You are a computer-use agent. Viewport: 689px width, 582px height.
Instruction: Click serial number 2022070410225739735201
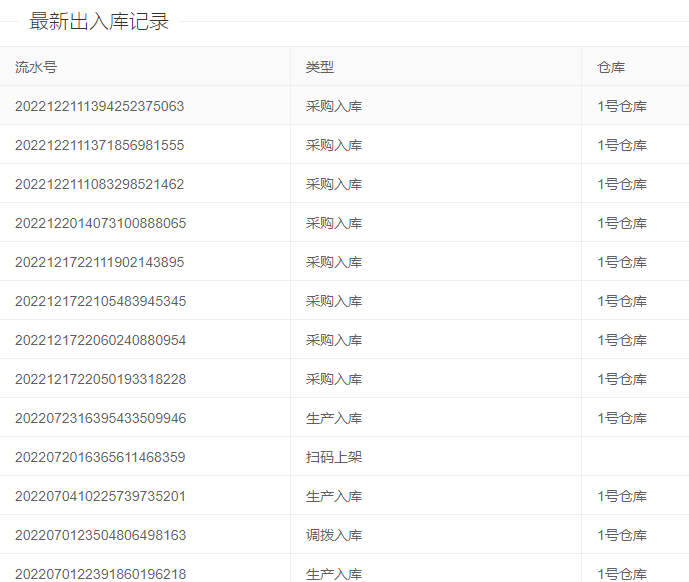pos(100,496)
